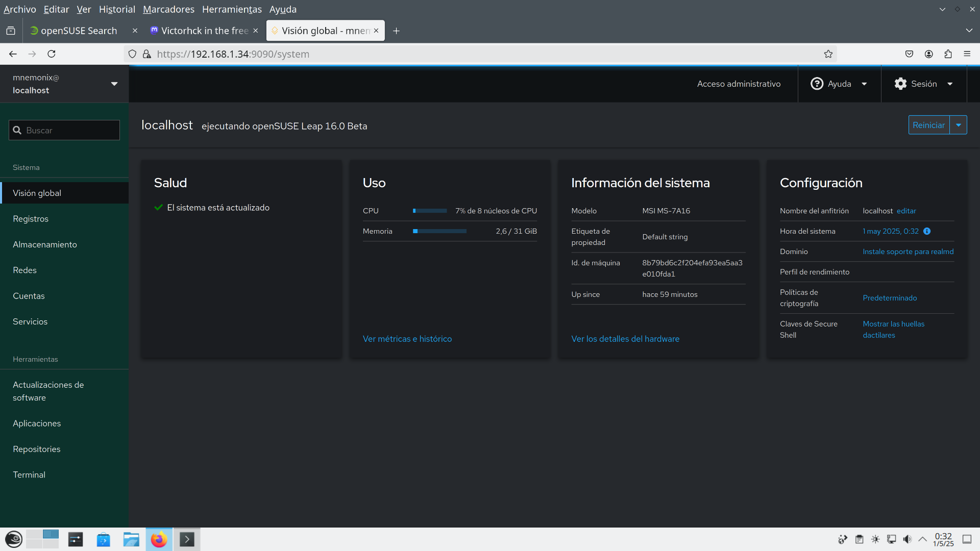Open Servicios in sidebar
The height and width of the screenshot is (551, 980).
[64, 321]
